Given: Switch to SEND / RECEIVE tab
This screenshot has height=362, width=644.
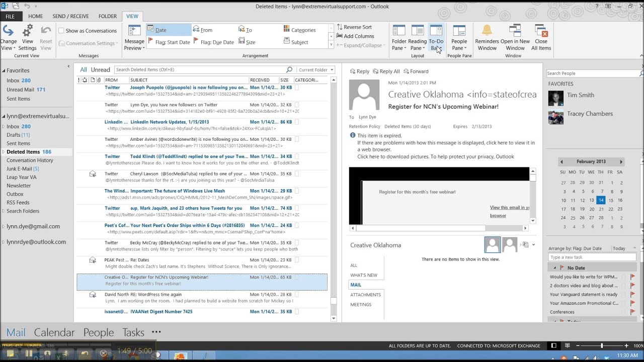Looking at the screenshot, I should pyautogui.click(x=70, y=16).
